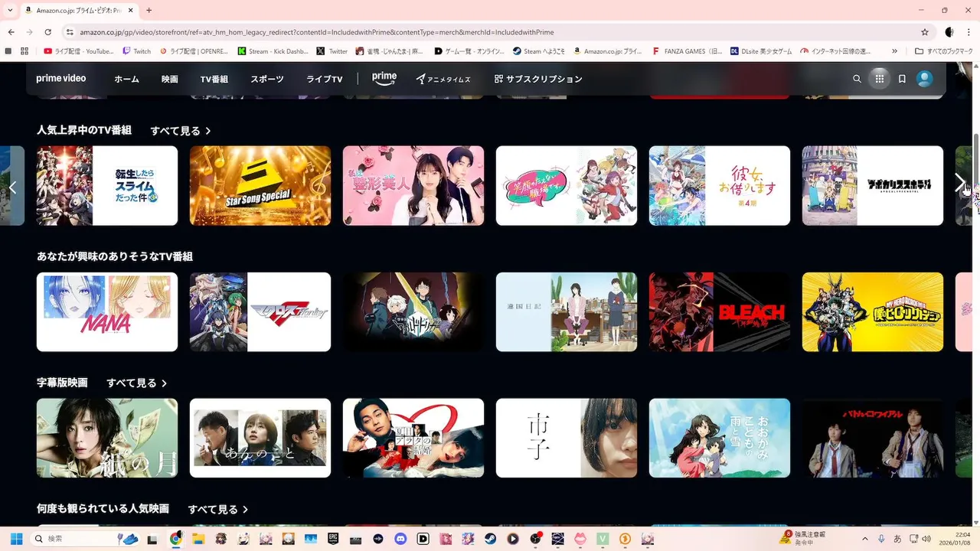Open the Steam へようこそ bookmark

539,51
